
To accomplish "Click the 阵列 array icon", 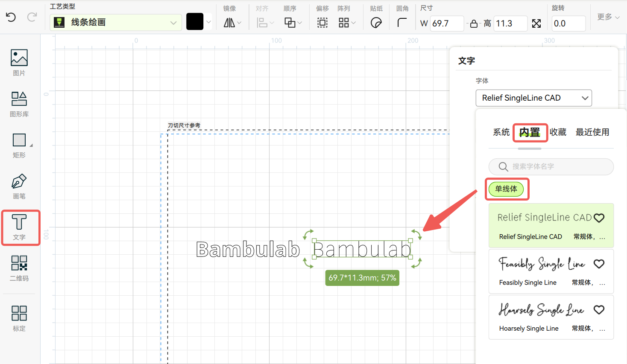I will point(344,23).
